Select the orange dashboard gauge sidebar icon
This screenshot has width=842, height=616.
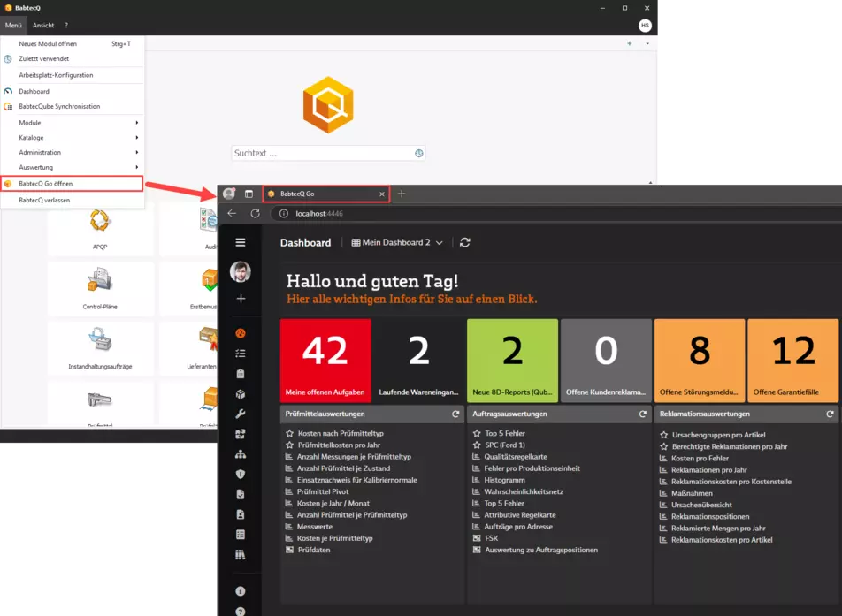pos(241,333)
